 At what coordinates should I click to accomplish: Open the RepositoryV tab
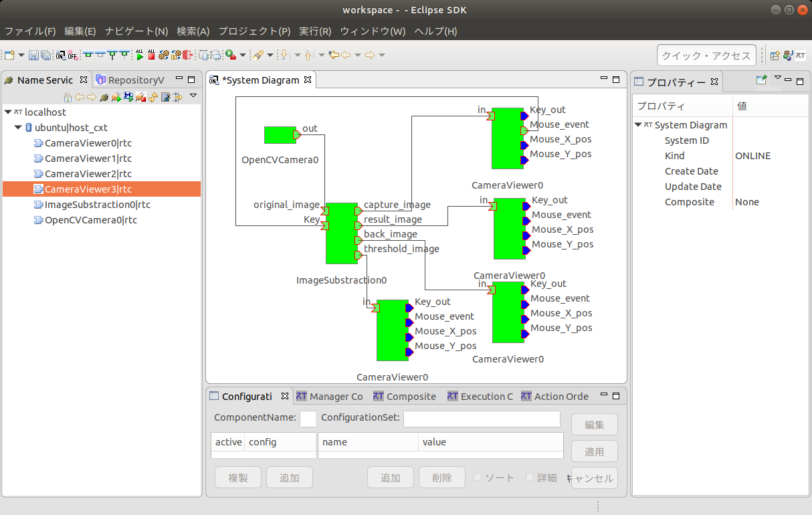click(130, 80)
